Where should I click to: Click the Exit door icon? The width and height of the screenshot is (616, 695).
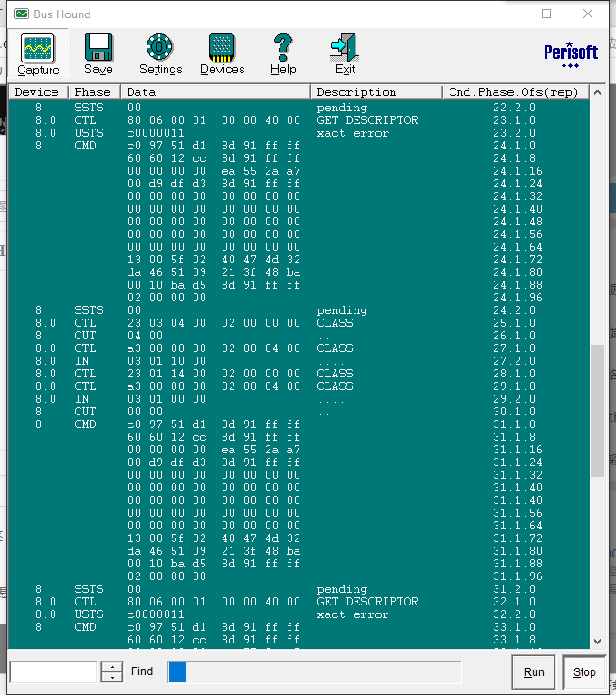(345, 47)
